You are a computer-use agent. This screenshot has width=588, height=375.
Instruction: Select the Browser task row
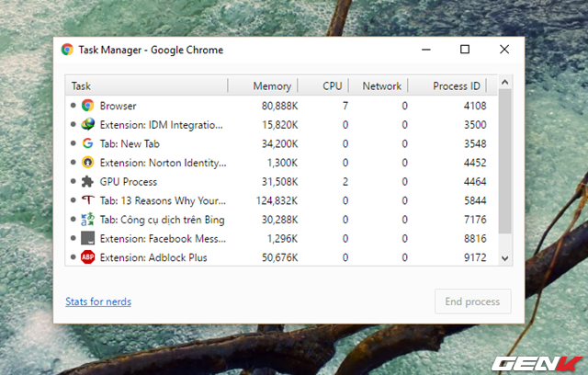tap(282, 106)
